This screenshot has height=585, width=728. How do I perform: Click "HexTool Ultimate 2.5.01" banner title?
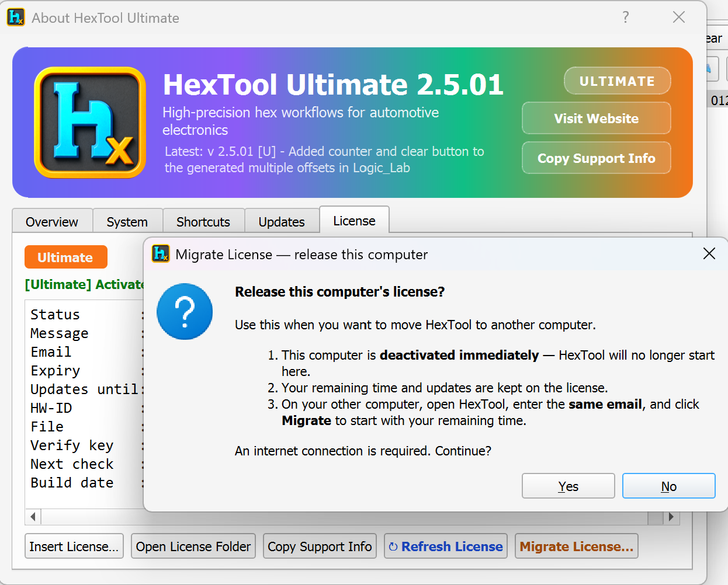tap(333, 85)
